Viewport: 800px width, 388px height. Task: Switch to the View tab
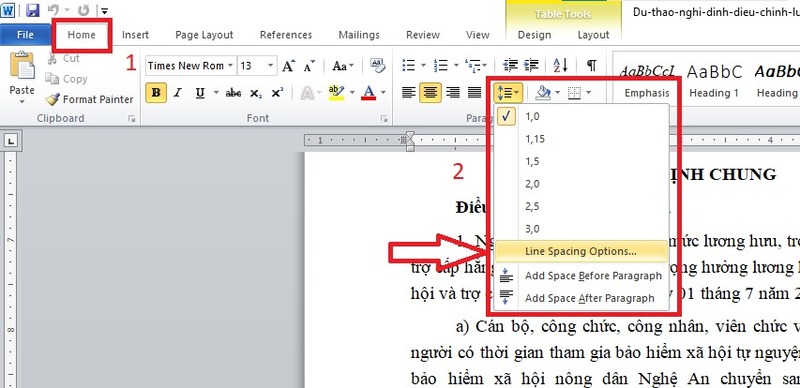pos(478,35)
